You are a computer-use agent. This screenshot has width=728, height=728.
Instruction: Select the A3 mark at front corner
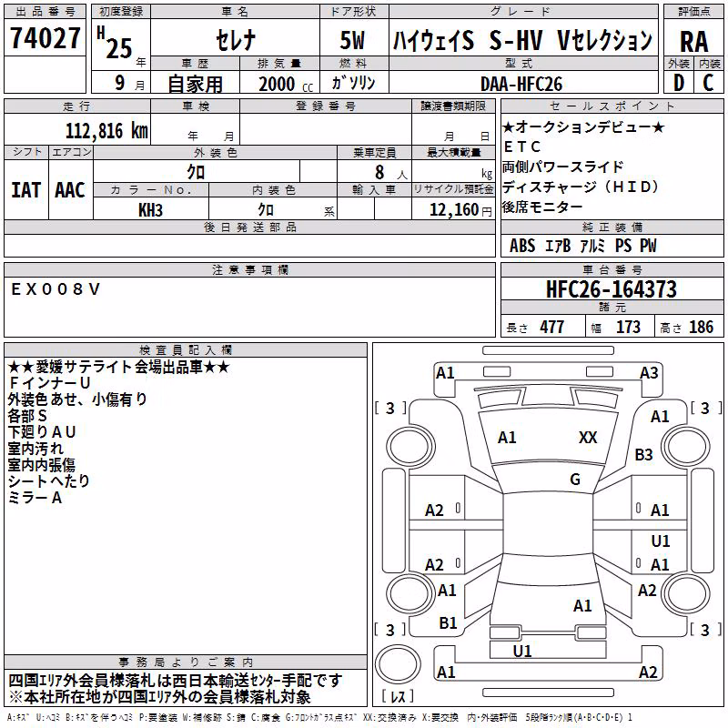[649, 373]
